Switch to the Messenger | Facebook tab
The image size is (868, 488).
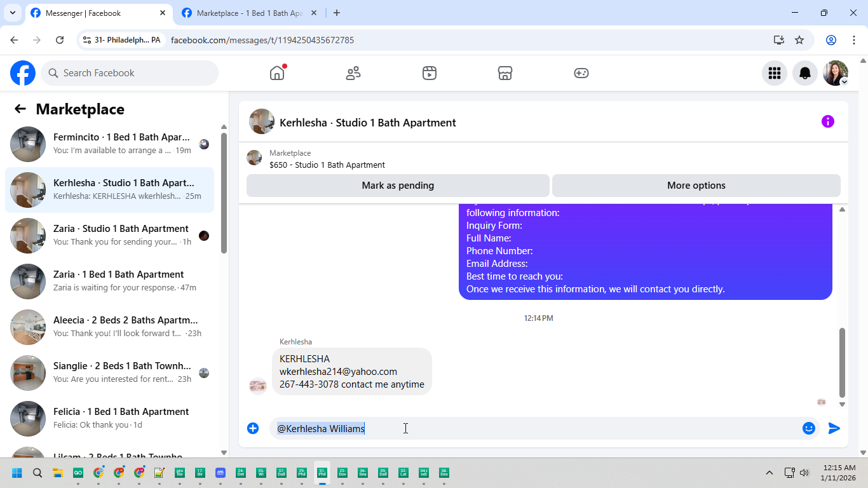(x=98, y=13)
